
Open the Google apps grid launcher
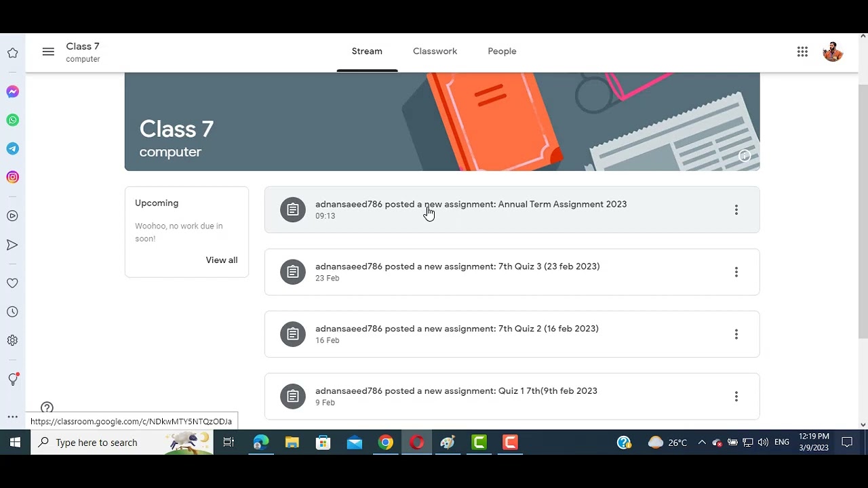802,52
